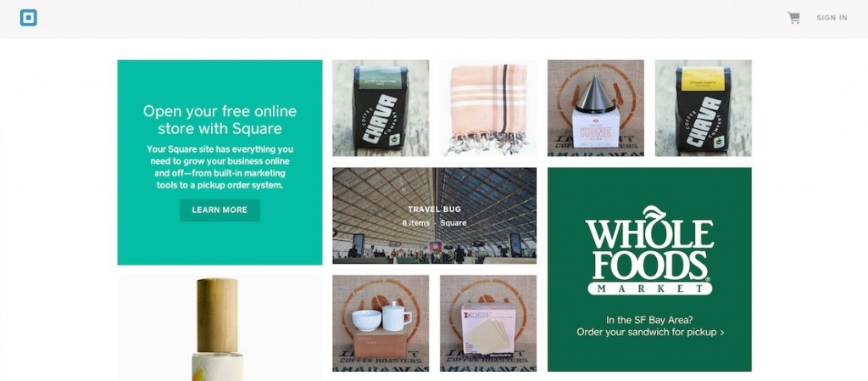Click the Square seller name in Travel Bug tile
This screenshot has width=868, height=381.
[x=453, y=222]
